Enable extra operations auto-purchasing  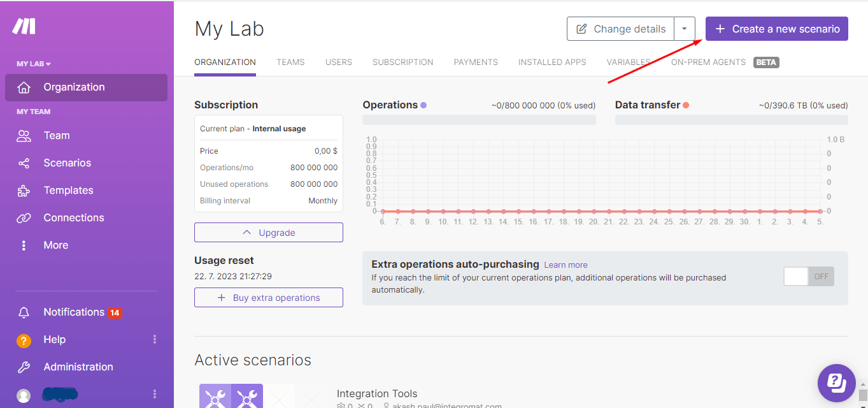coord(808,276)
